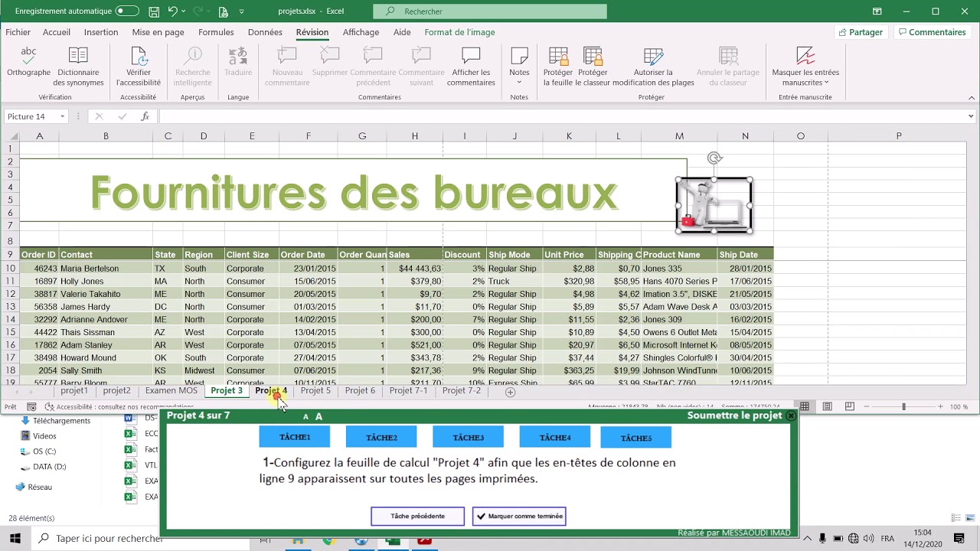Select the picture of the technician figure

point(714,205)
